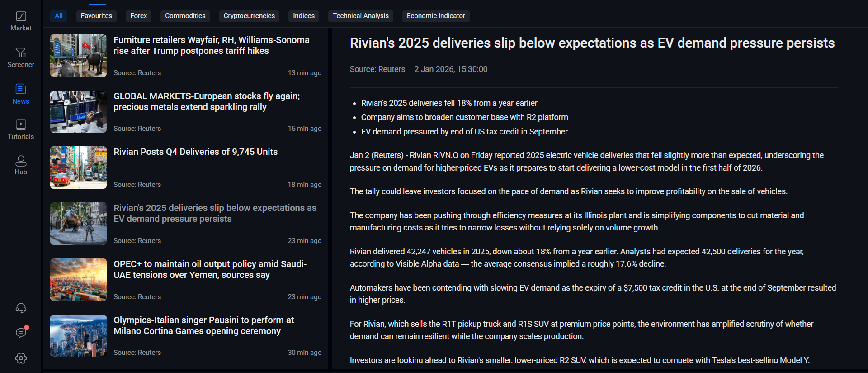
Task: Open the Olympics Pausini ceremony article
Action: (203, 325)
